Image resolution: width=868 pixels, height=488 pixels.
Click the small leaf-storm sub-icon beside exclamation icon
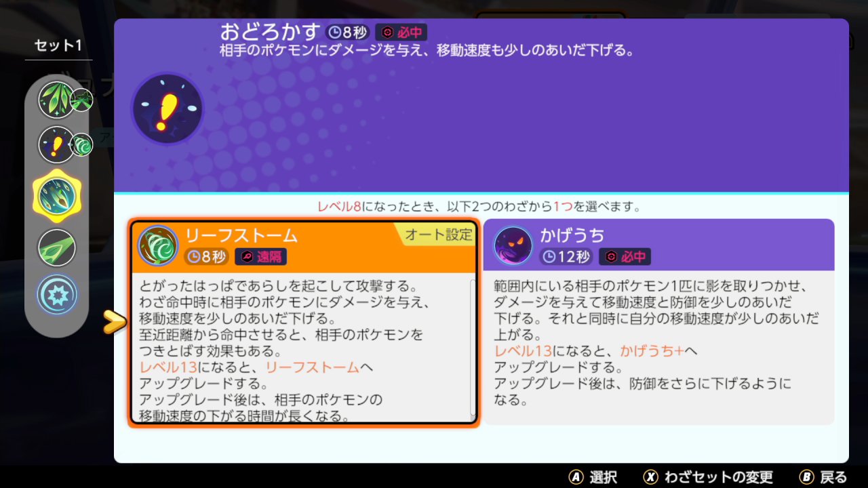coord(81,144)
